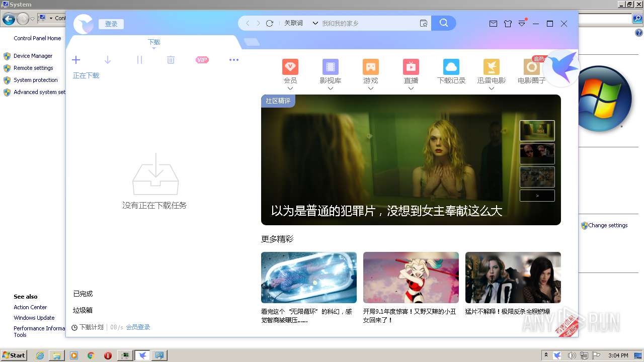Switch to the 下载 tab
This screenshot has width=644, height=362.
pos(154,42)
